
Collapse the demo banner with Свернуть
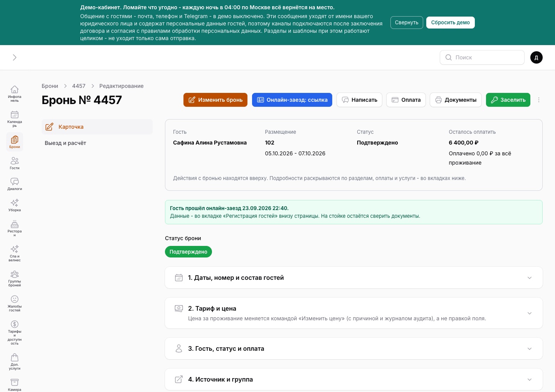click(x=407, y=22)
